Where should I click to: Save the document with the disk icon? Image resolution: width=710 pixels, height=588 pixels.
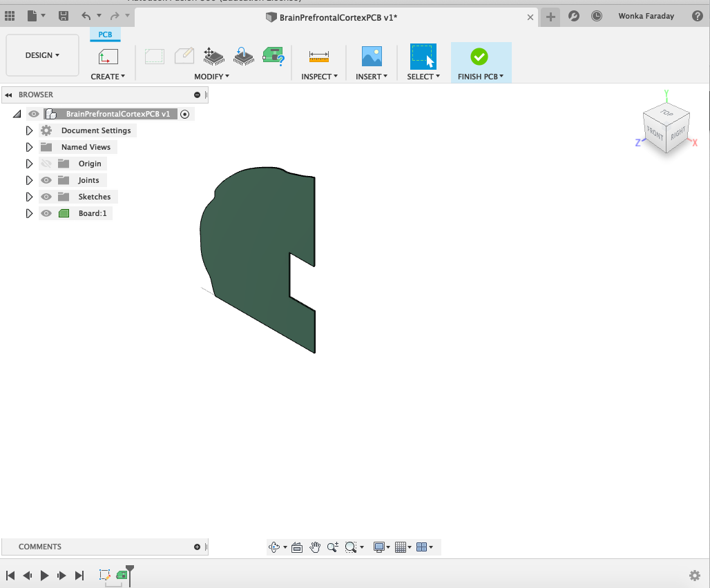[64, 17]
